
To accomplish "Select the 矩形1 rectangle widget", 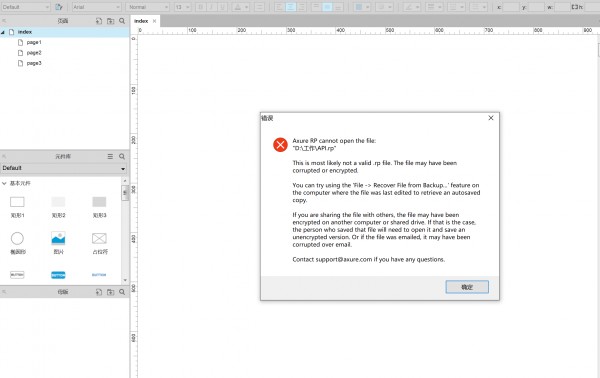I will point(17,207).
